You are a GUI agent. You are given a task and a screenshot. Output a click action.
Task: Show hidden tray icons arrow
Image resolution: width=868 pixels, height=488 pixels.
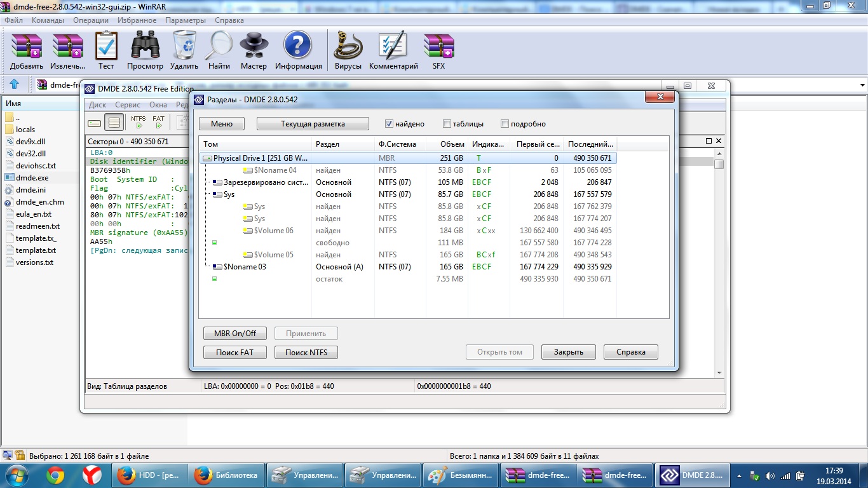coord(740,475)
